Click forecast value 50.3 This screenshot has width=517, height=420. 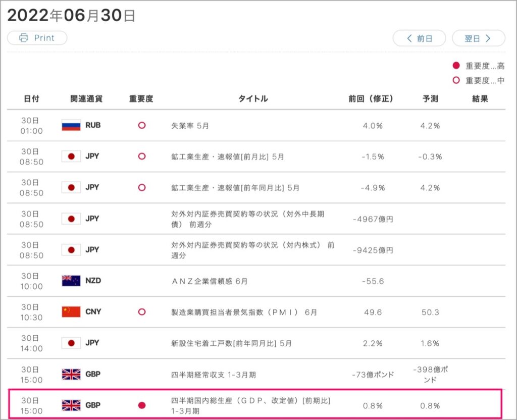coord(430,312)
